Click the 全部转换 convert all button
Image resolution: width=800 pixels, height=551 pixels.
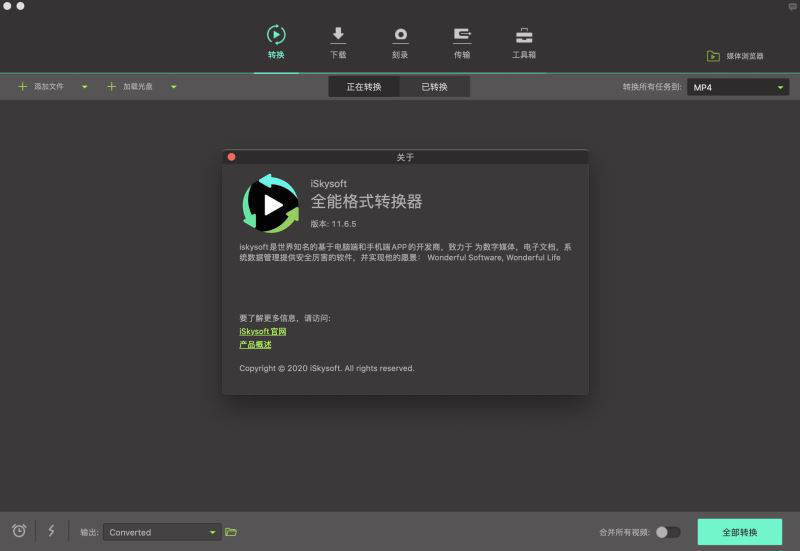tap(740, 532)
